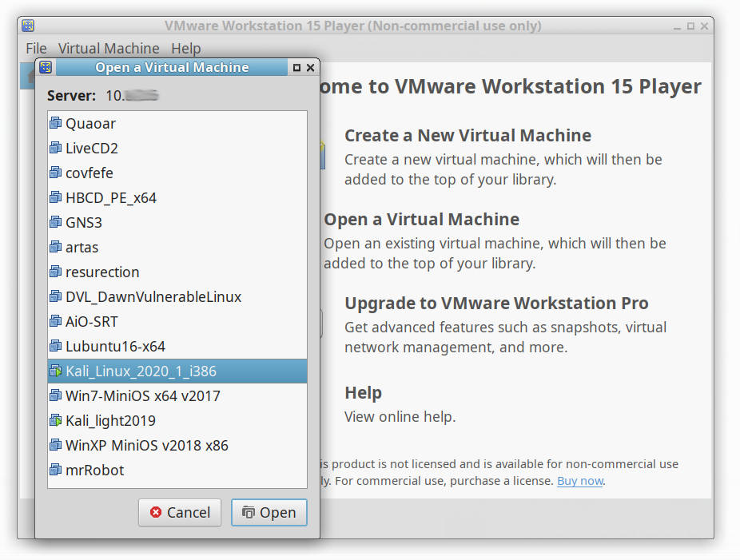740x560 pixels.
Task: Select the Quaoar virtual machine name
Action: 90,124
